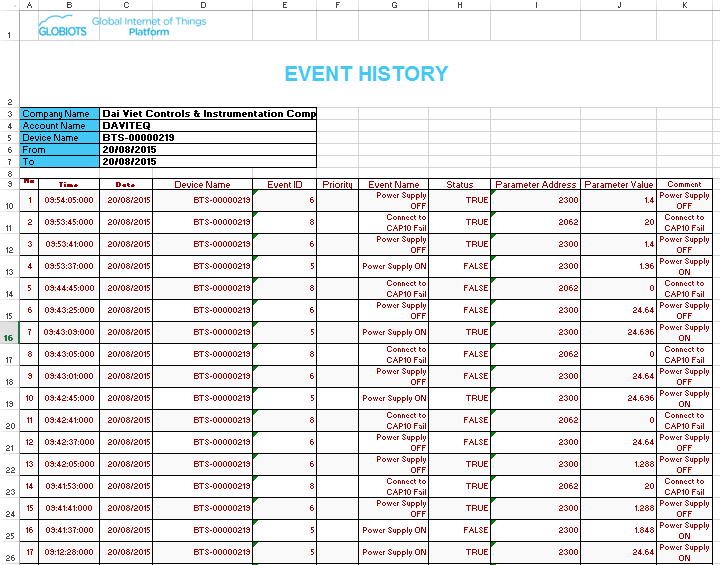Select time cell 09:53:37:000
The width and height of the screenshot is (720, 565).
pos(69,266)
